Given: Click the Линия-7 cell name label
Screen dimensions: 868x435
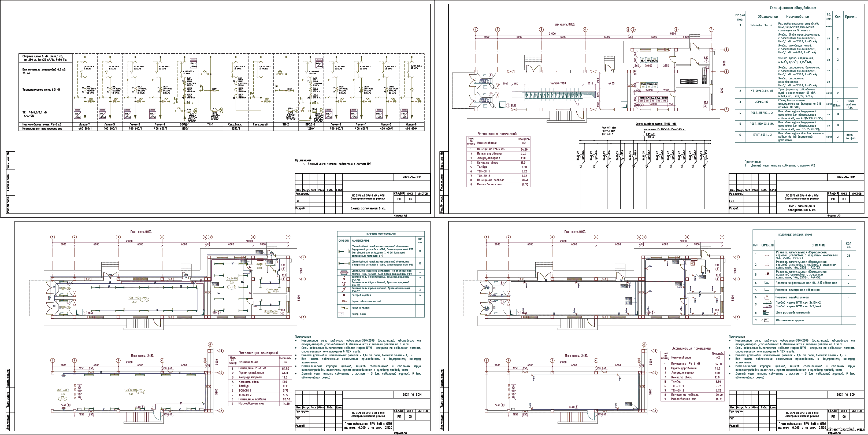Looking at the screenshot, I should click(85, 124).
